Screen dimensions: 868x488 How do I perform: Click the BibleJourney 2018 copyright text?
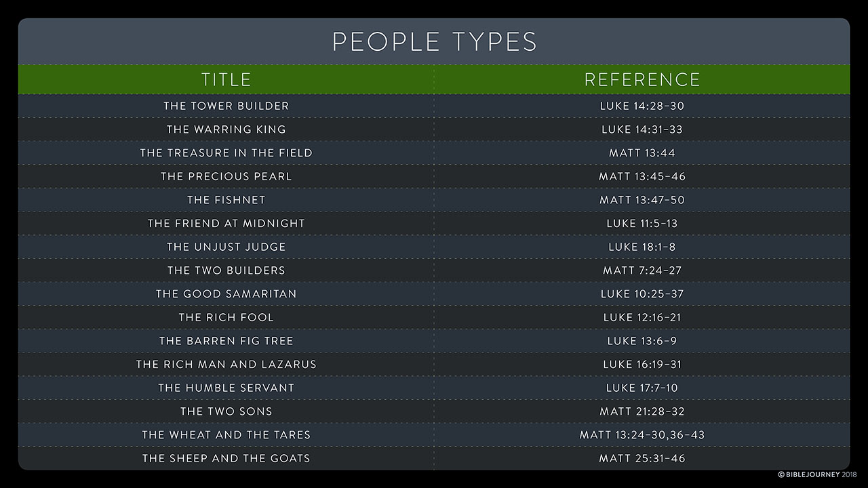[x=818, y=475]
